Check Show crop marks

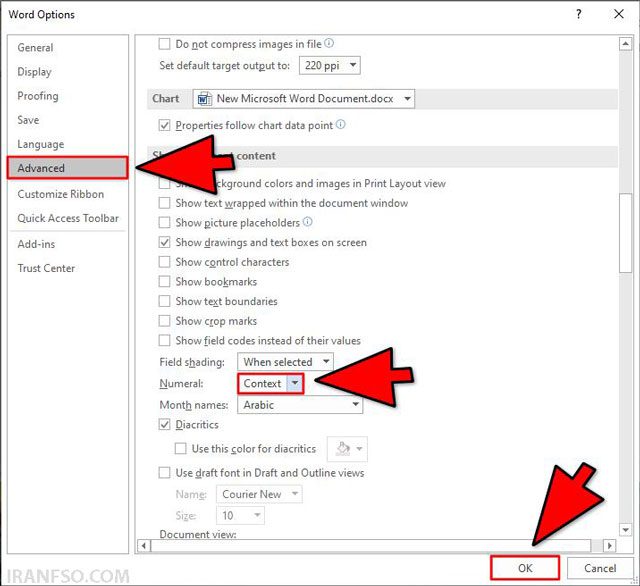pos(164,321)
